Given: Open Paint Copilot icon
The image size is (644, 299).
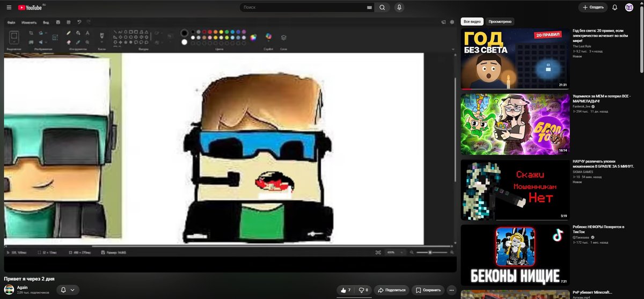Looking at the screenshot, I should [268, 36].
